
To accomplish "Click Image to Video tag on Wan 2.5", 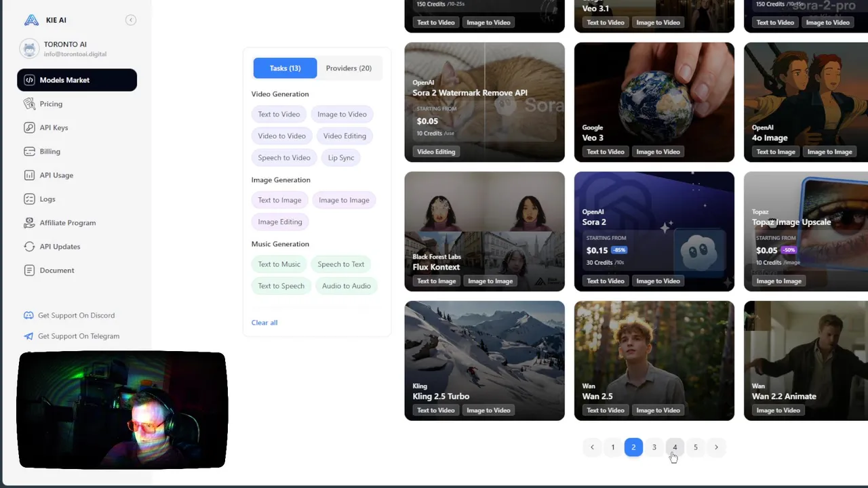I will 658,410.
